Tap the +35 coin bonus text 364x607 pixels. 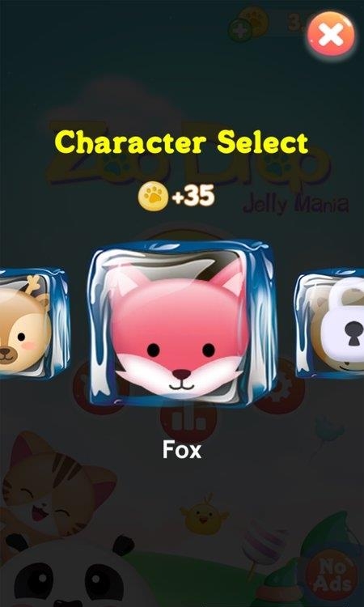coord(193,197)
